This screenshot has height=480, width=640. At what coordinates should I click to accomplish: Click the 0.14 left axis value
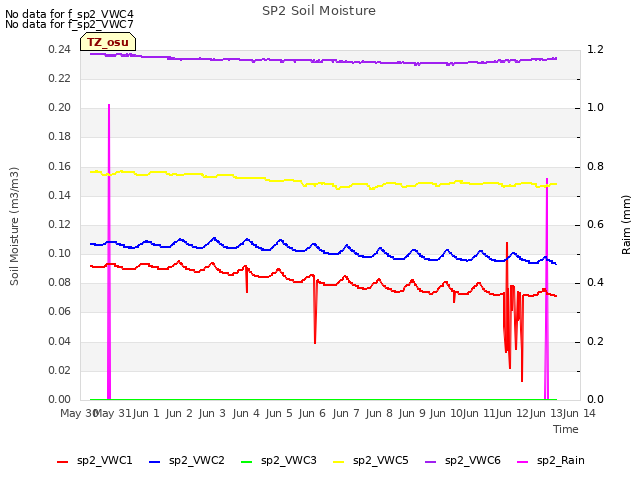click(x=59, y=195)
